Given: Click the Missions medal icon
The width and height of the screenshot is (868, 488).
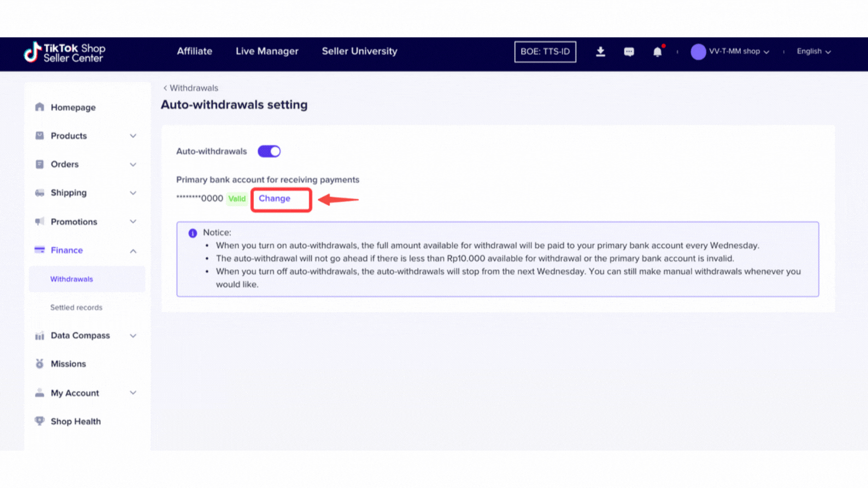Looking at the screenshot, I should (40, 364).
